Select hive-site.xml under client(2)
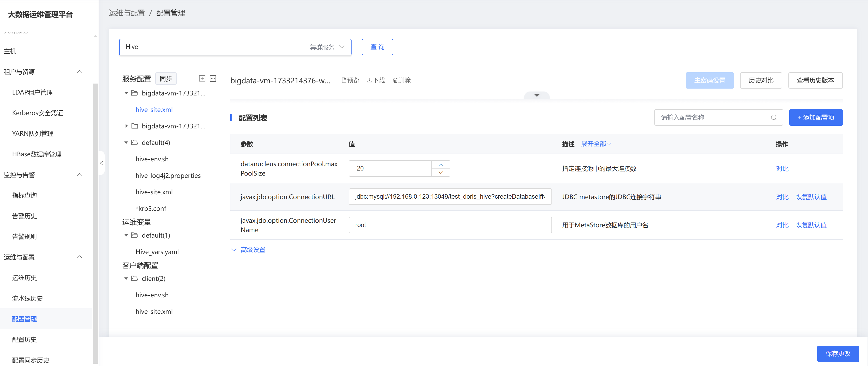The width and height of the screenshot is (868, 366). click(154, 312)
